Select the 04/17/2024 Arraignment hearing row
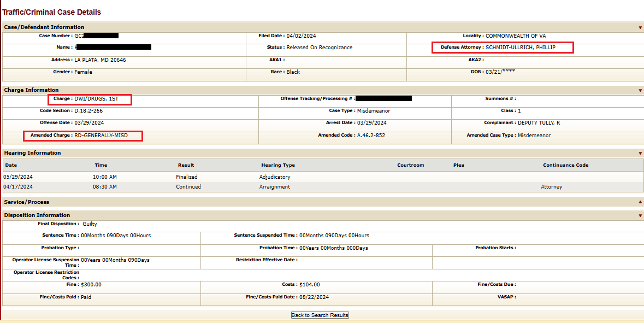Viewport: 644px width, 323px height. pyautogui.click(x=274, y=187)
